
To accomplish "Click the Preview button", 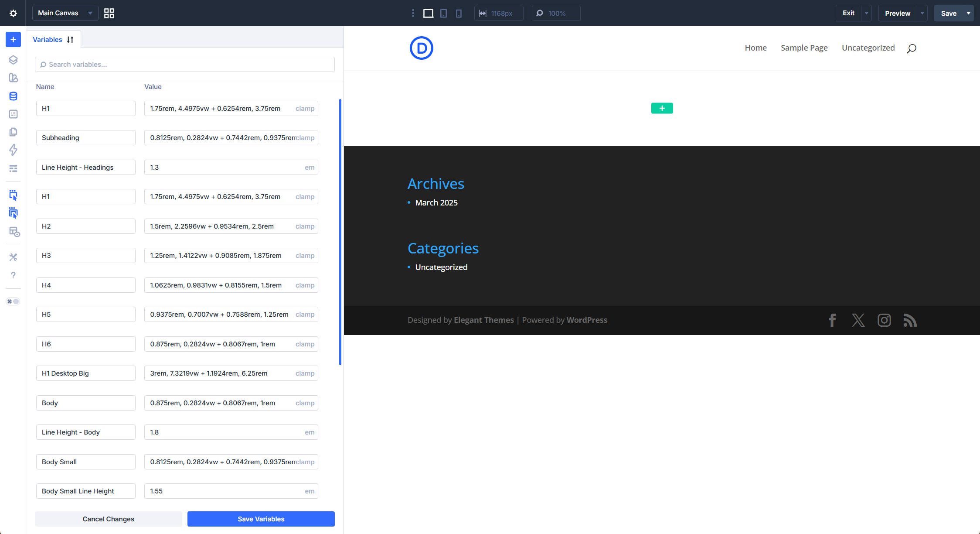I will pos(897,13).
